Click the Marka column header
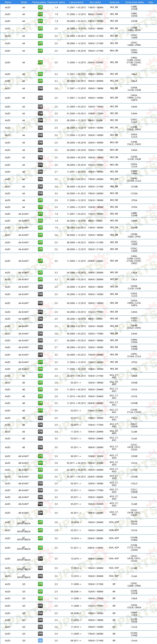 tap(8, 2)
